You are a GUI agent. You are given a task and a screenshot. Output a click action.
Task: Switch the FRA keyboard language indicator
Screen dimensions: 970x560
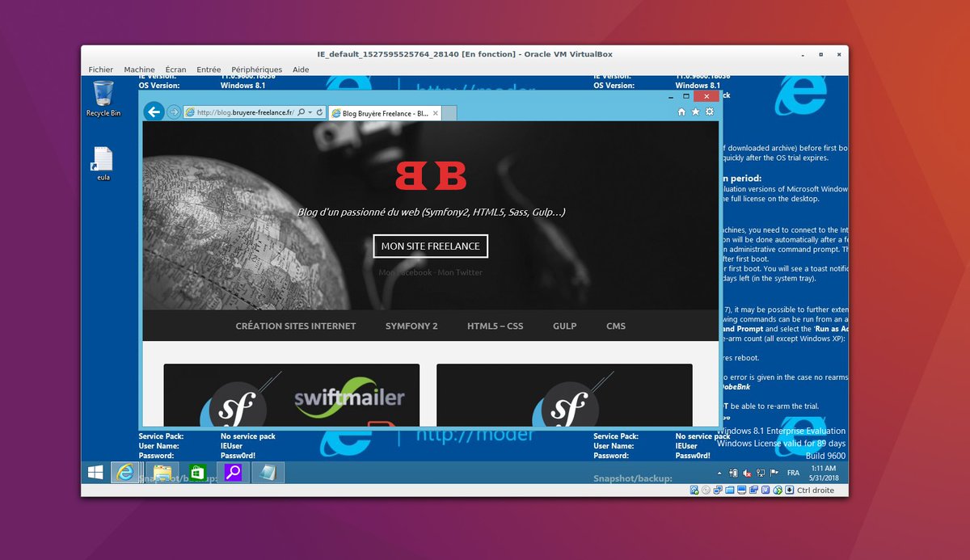point(793,473)
